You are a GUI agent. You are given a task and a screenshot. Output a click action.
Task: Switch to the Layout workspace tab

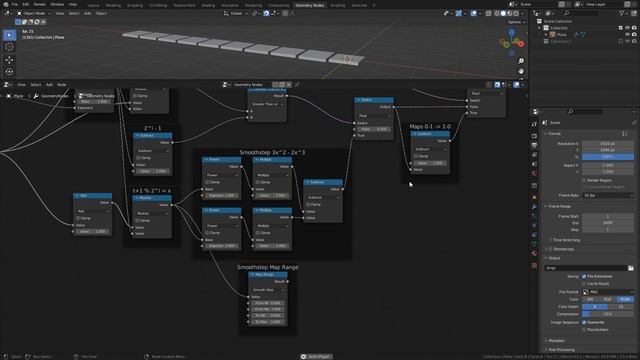point(93,5)
